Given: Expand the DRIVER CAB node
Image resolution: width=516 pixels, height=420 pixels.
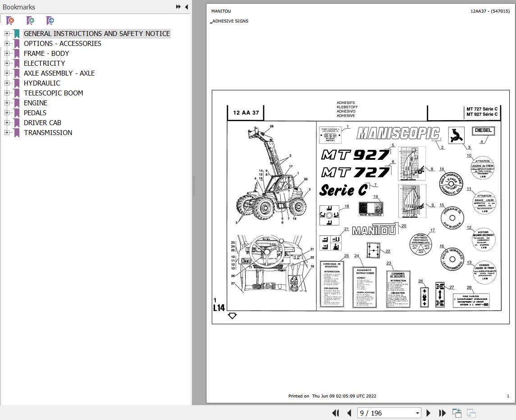Looking at the screenshot, I should click(7, 122).
